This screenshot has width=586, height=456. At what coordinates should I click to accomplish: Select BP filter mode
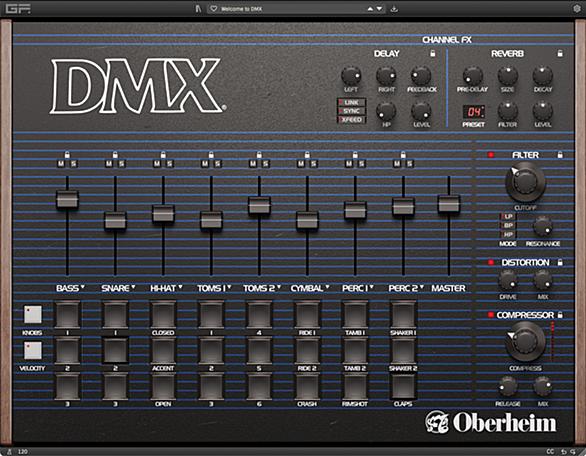pyautogui.click(x=508, y=225)
